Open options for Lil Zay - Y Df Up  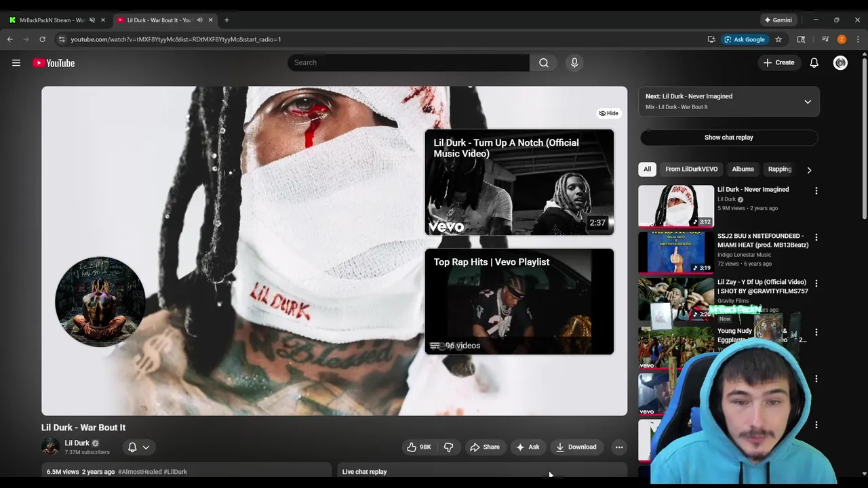coord(816,283)
